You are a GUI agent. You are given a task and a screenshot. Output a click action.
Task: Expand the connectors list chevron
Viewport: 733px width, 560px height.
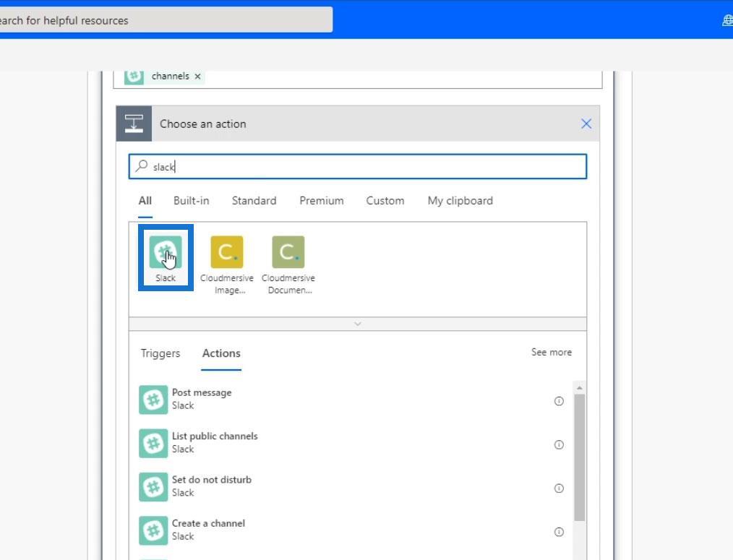tap(358, 324)
